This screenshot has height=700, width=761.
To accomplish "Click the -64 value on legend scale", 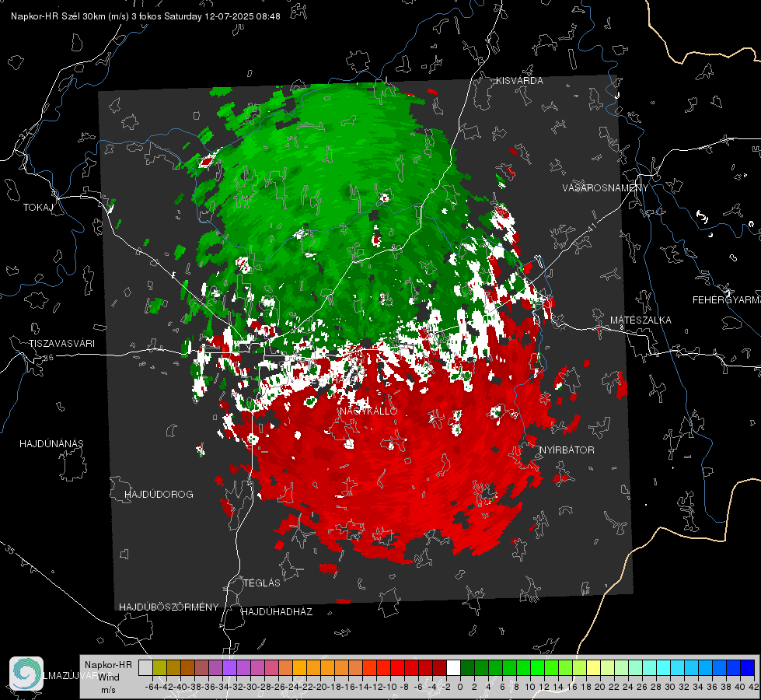I will click(x=152, y=687).
